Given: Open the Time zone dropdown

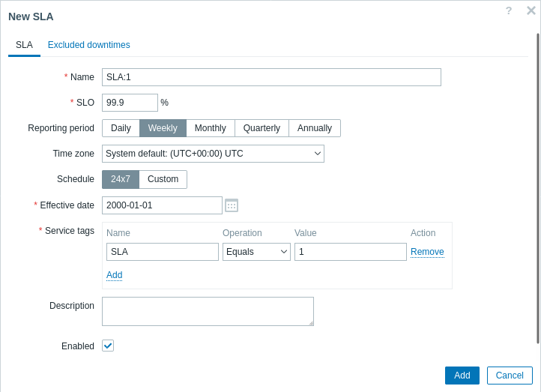Looking at the screenshot, I should 214,154.
